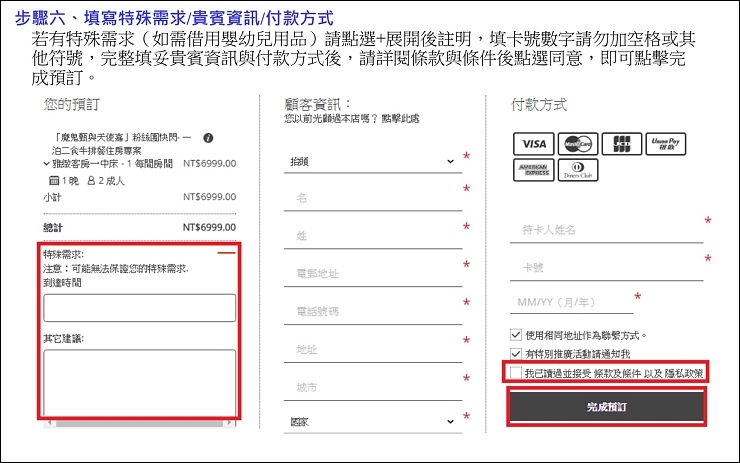740x463 pixels.
Task: Click the 總計 NT$6999.00 total amount
Action: (x=209, y=227)
